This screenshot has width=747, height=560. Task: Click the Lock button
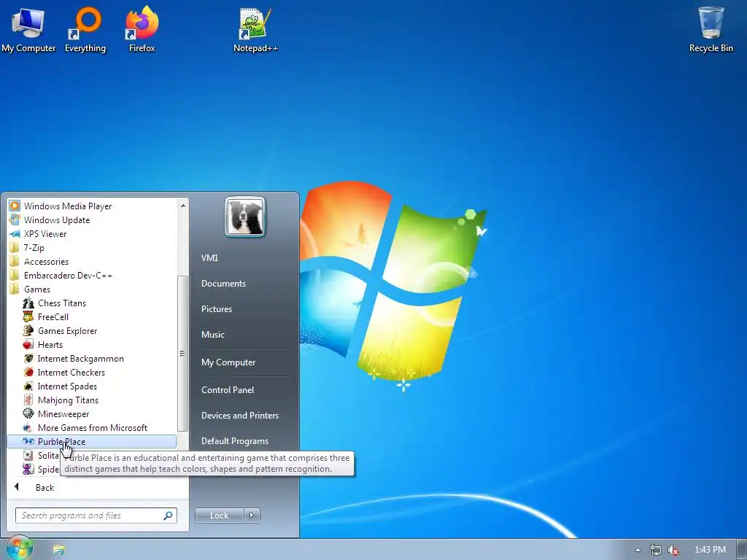tap(219, 516)
